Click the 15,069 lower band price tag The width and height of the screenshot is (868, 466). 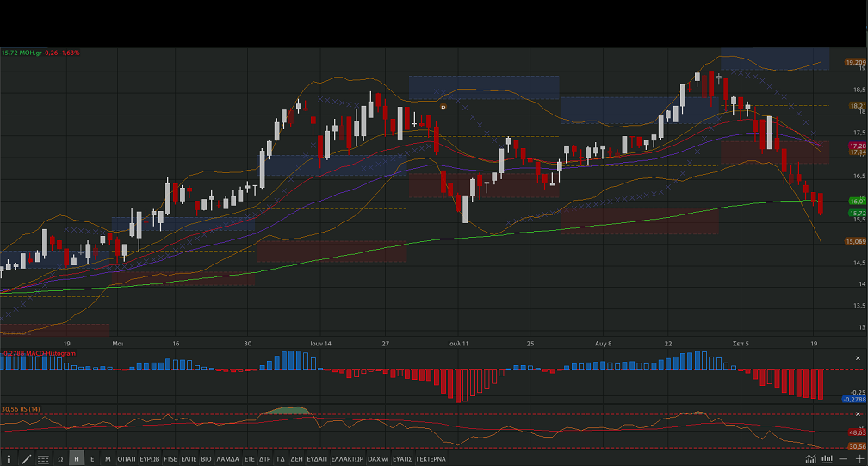pos(855,241)
